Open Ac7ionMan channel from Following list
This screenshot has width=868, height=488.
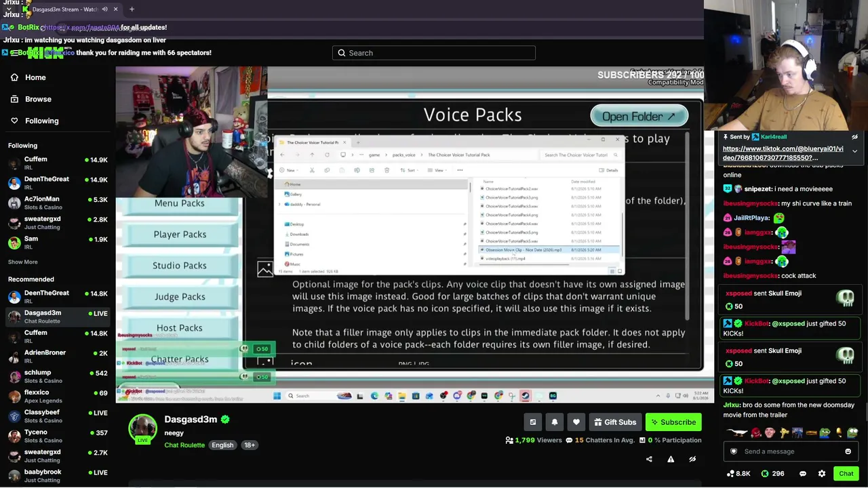click(x=58, y=203)
